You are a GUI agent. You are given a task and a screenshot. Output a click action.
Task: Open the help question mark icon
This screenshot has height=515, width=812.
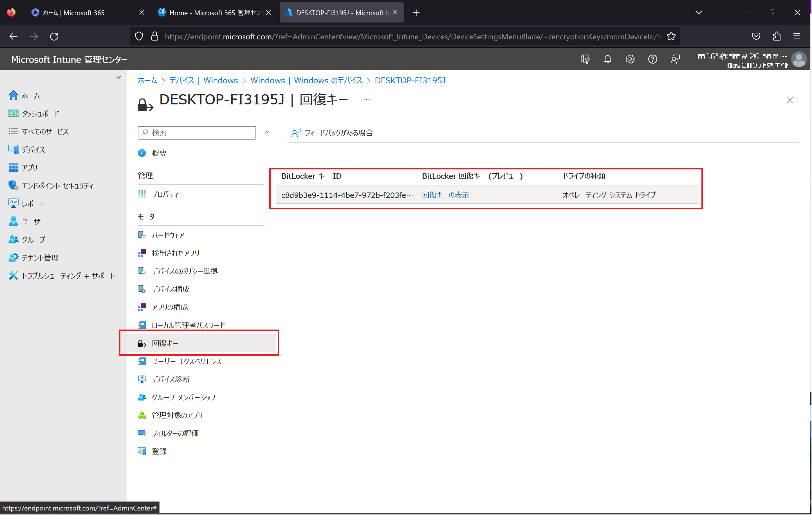[652, 59]
